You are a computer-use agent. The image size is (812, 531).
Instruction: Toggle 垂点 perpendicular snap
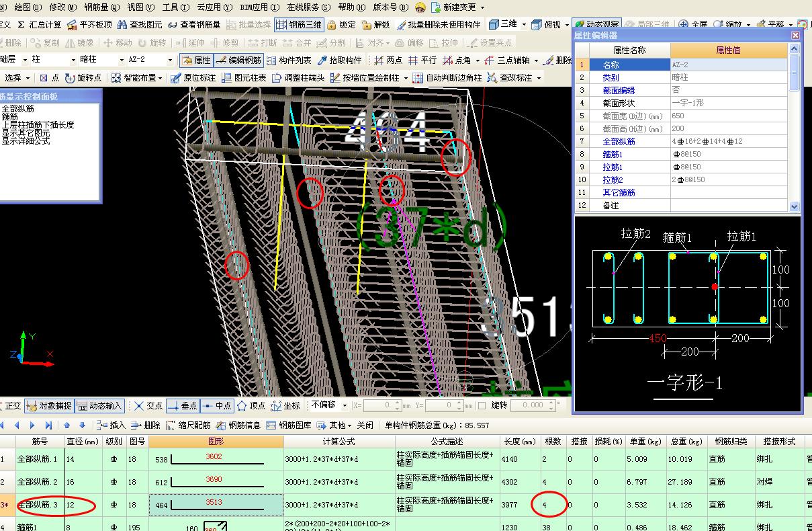(182, 405)
